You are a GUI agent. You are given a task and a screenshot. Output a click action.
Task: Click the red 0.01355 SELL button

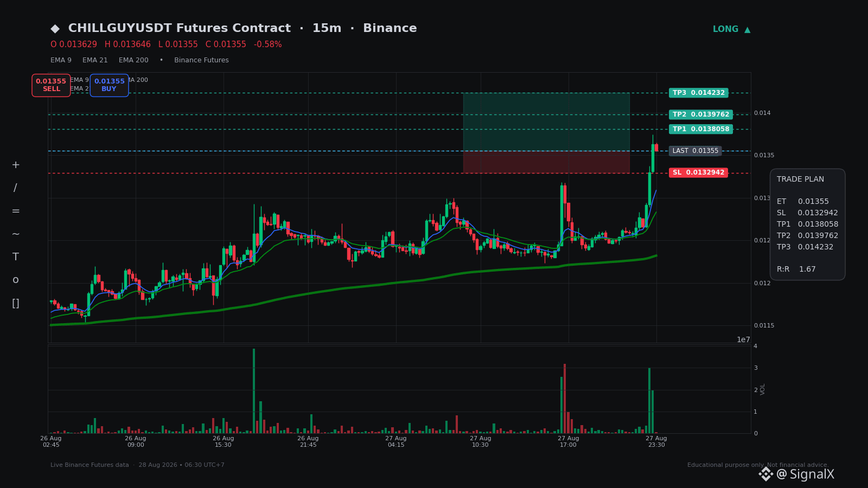coord(51,85)
